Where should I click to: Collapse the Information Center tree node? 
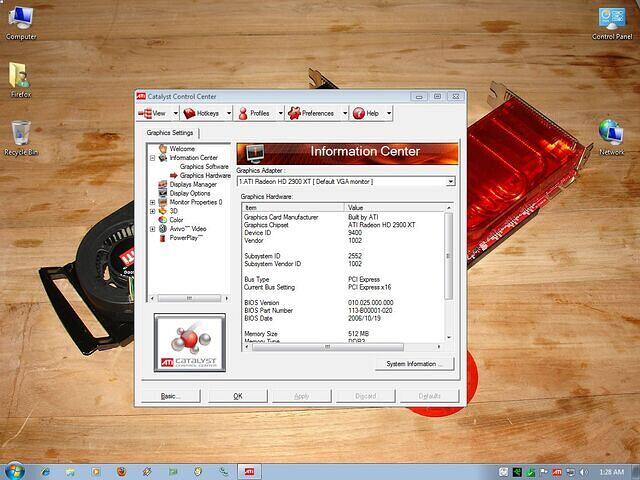click(153, 158)
